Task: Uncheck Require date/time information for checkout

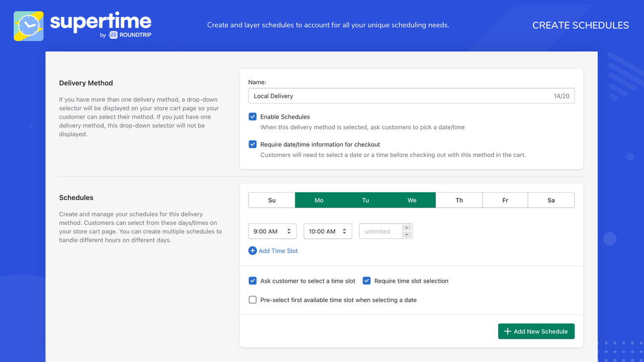Action: [x=253, y=144]
